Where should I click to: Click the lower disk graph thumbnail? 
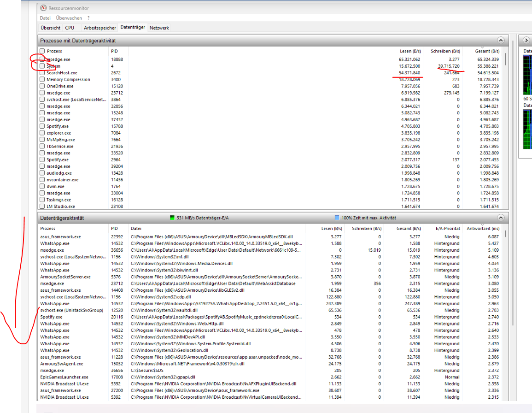pos(527,129)
